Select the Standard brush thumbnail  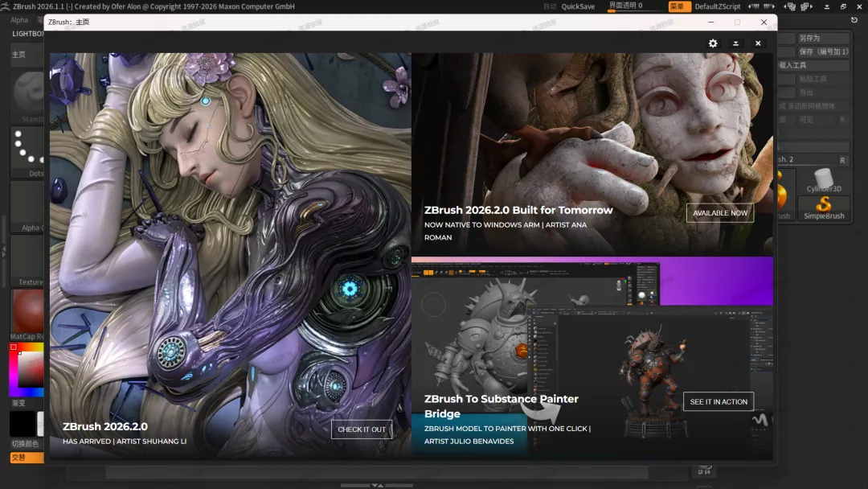coord(27,95)
